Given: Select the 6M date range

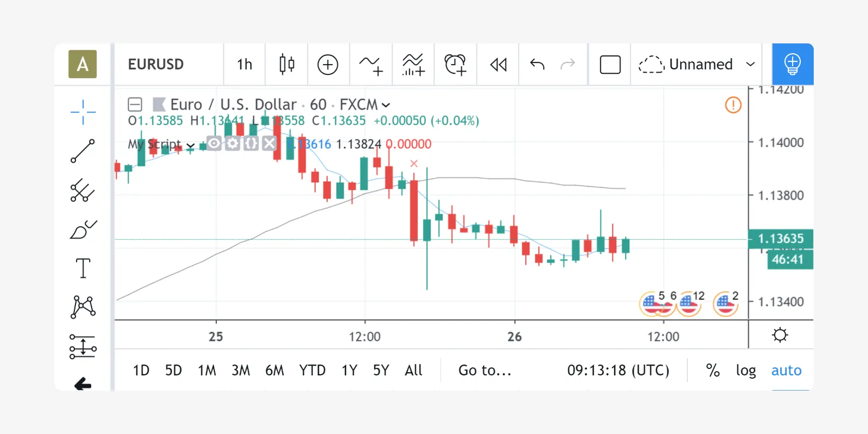Looking at the screenshot, I should tap(275, 371).
